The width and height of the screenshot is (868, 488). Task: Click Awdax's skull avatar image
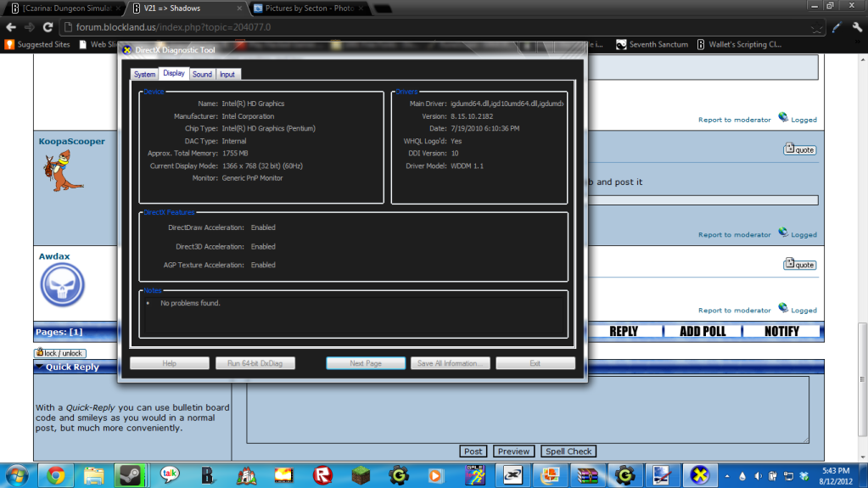[x=62, y=285]
